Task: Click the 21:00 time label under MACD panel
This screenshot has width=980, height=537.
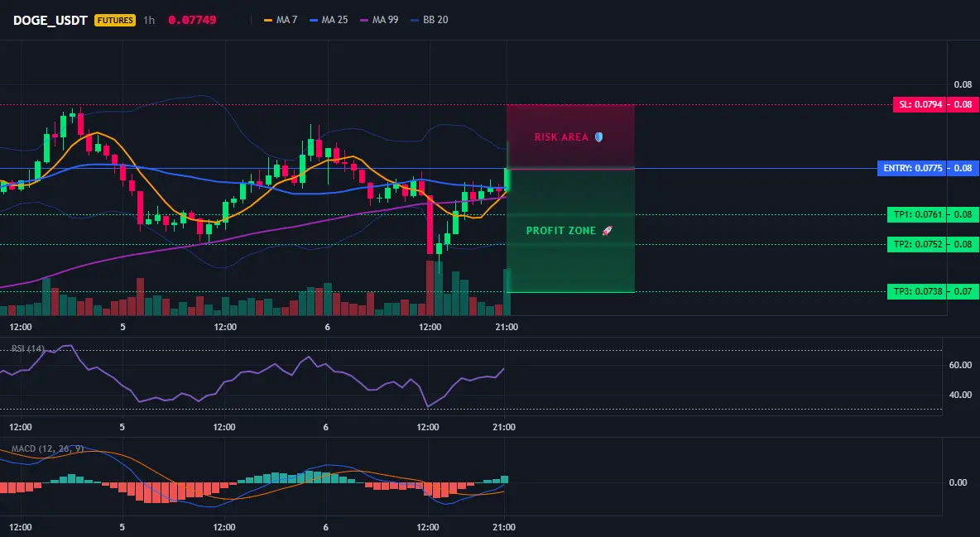Action: [504, 527]
